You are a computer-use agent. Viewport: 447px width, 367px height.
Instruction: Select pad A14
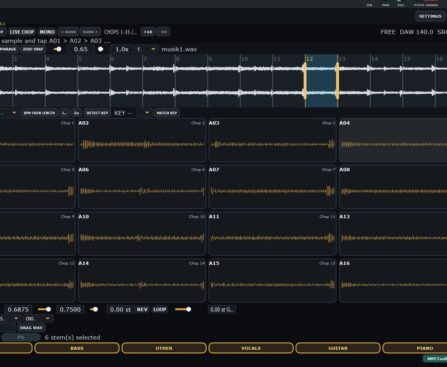pyautogui.click(x=142, y=281)
